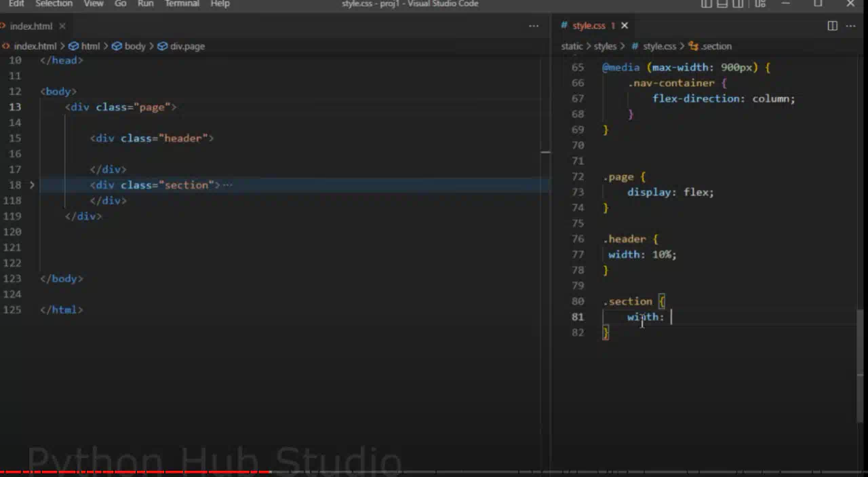
Task: Toggle the bottom panel visibility
Action: pos(722,4)
